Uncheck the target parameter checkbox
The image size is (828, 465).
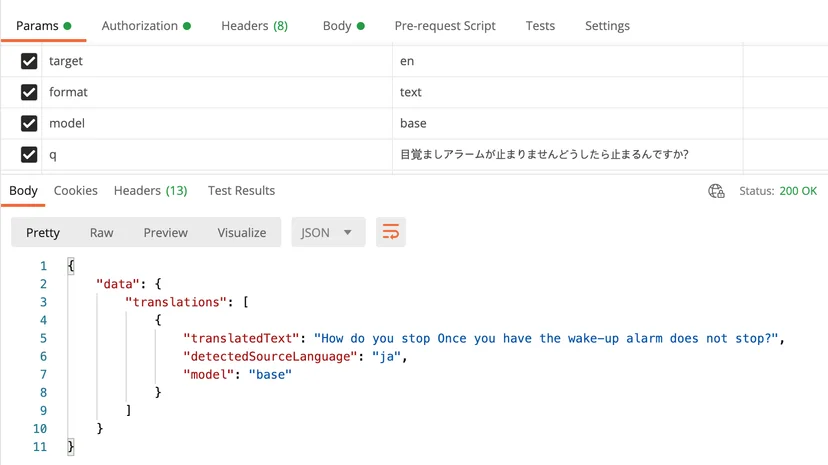click(29, 61)
